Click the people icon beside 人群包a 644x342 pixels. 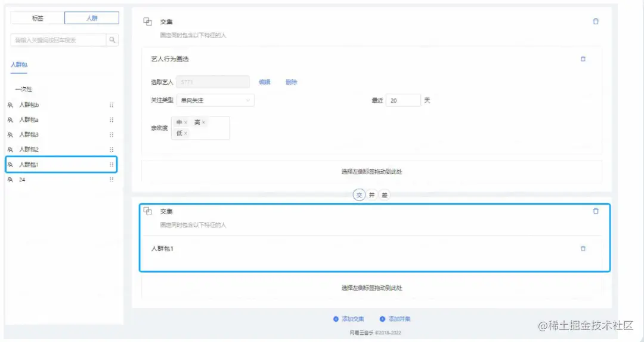10,119
